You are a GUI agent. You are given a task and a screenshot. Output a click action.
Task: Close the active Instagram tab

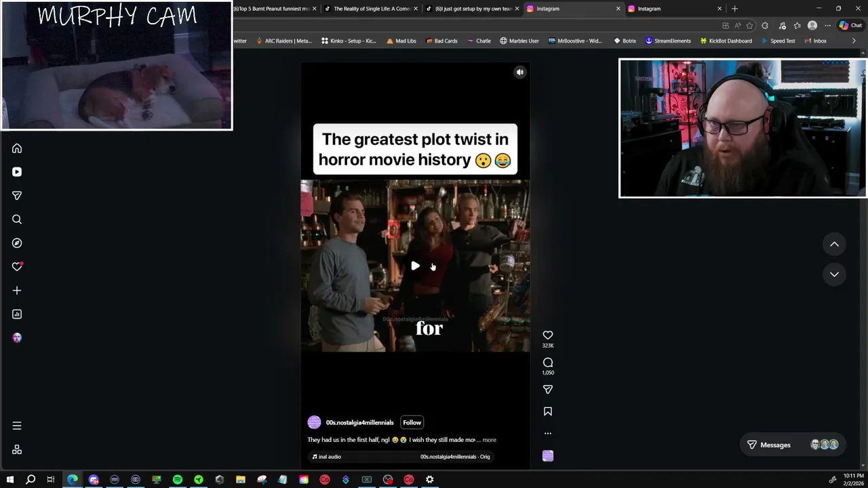(618, 9)
